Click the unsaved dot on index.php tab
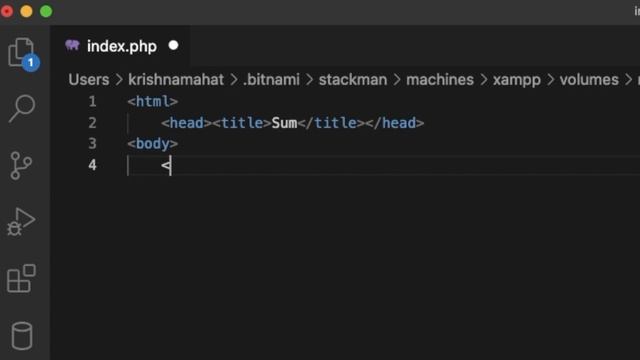Viewport: 640px width, 360px height. 173,45
